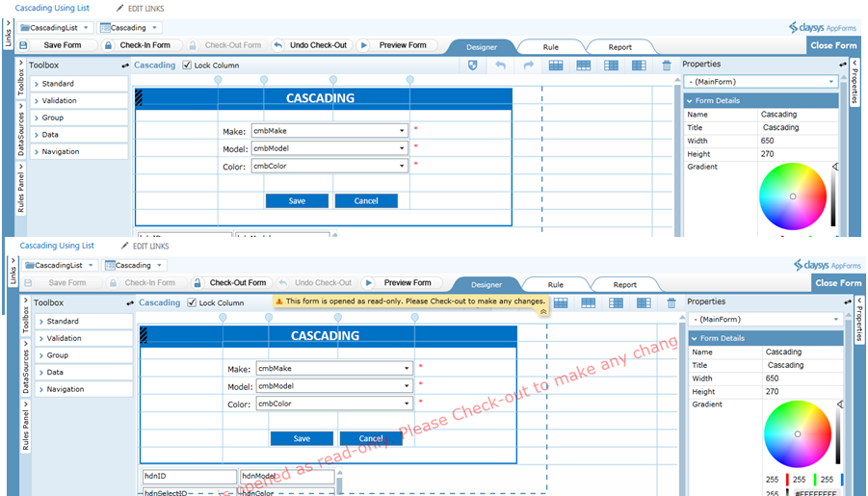Click the pencil EDIT LINKS icon in lower header

[x=125, y=246]
